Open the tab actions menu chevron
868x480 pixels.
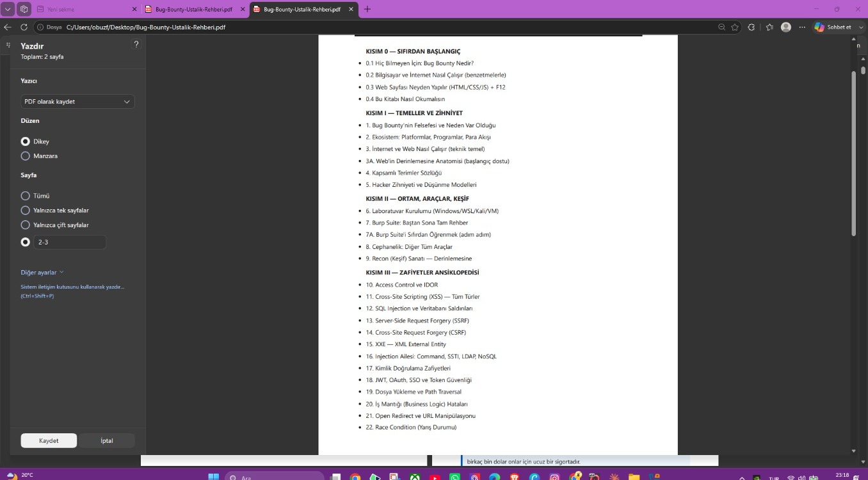pos(8,9)
